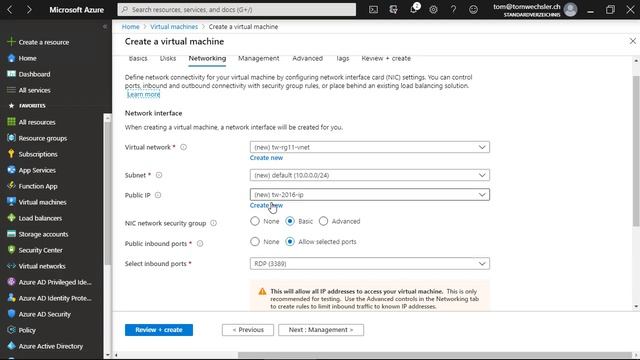Screen dimensions: 640x360
Task: Expand the Subnet dropdown
Action: click(x=370, y=175)
